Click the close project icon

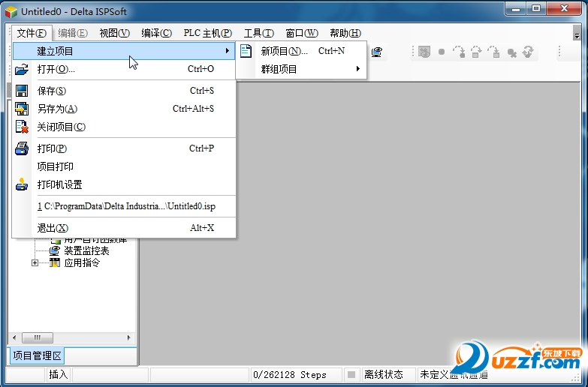click(x=22, y=127)
